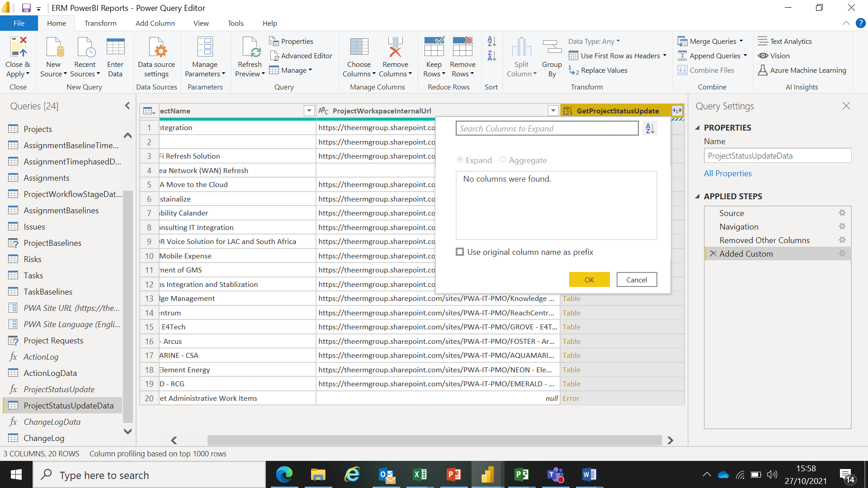Sort ascending with the A-Z icon

coord(492,41)
